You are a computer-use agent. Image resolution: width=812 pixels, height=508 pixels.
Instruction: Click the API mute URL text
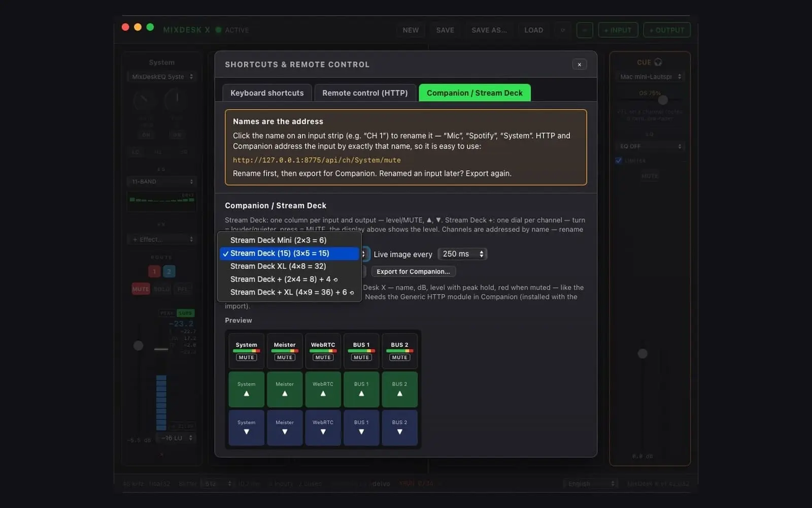tap(317, 160)
